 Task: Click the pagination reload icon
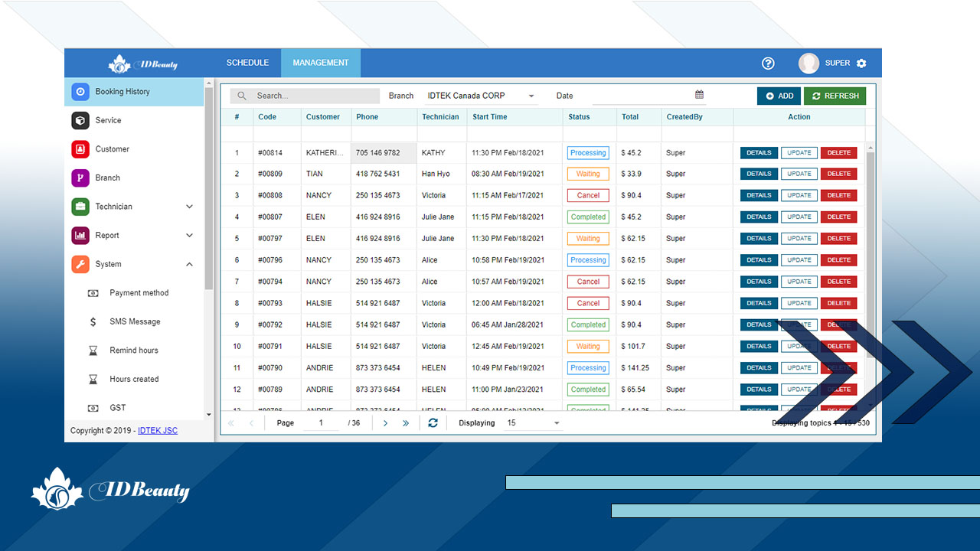pos(433,423)
